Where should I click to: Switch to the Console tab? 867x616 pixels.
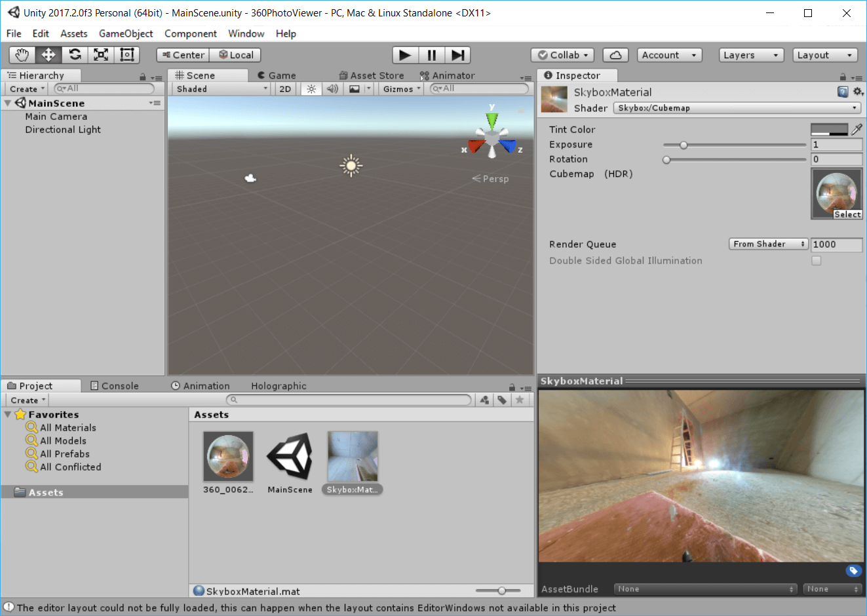(115, 386)
